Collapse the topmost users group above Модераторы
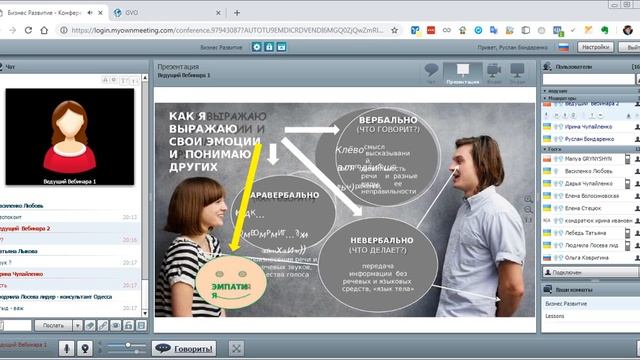 click(x=545, y=91)
